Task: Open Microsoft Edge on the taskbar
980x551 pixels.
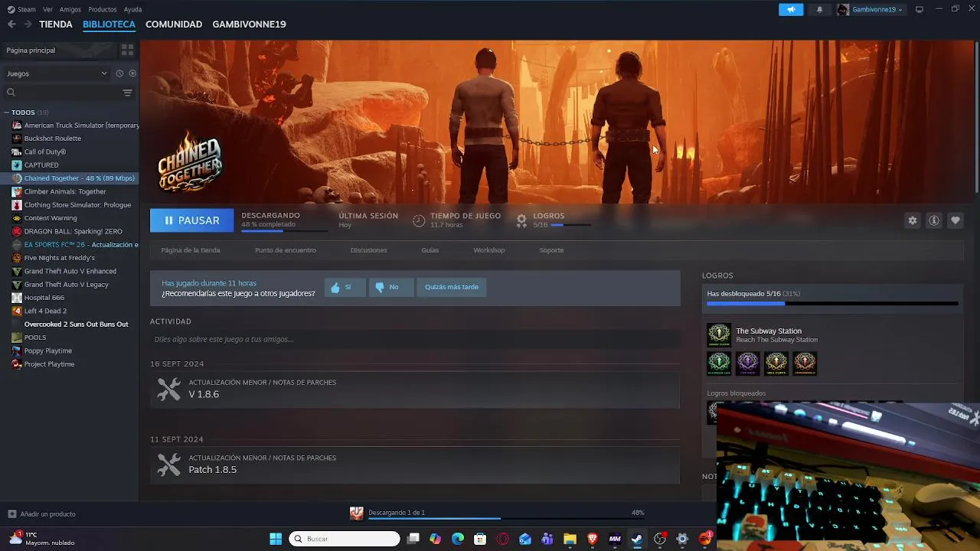Action: click(458, 539)
